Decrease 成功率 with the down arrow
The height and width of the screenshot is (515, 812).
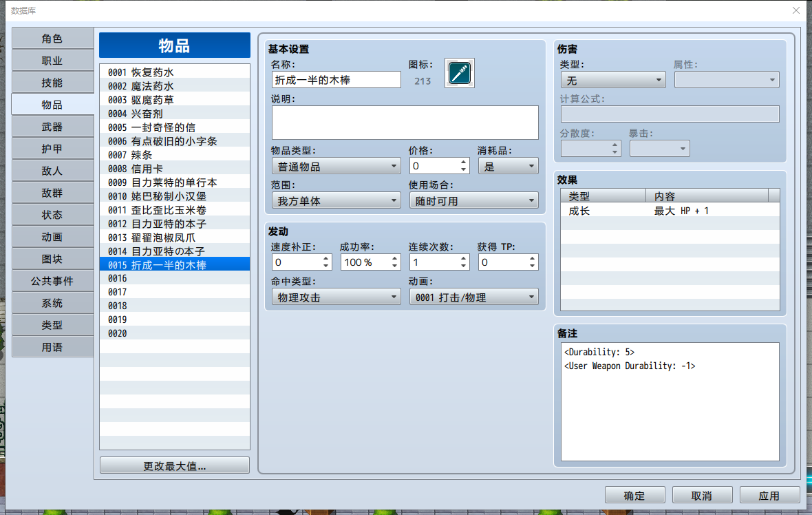point(394,266)
